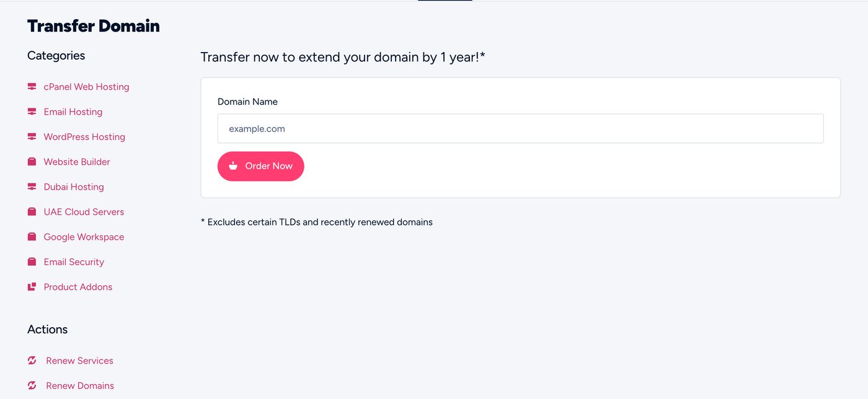Click the box icon beside UAE Cloud Servers
Image resolution: width=868 pixels, height=399 pixels.
pos(32,212)
